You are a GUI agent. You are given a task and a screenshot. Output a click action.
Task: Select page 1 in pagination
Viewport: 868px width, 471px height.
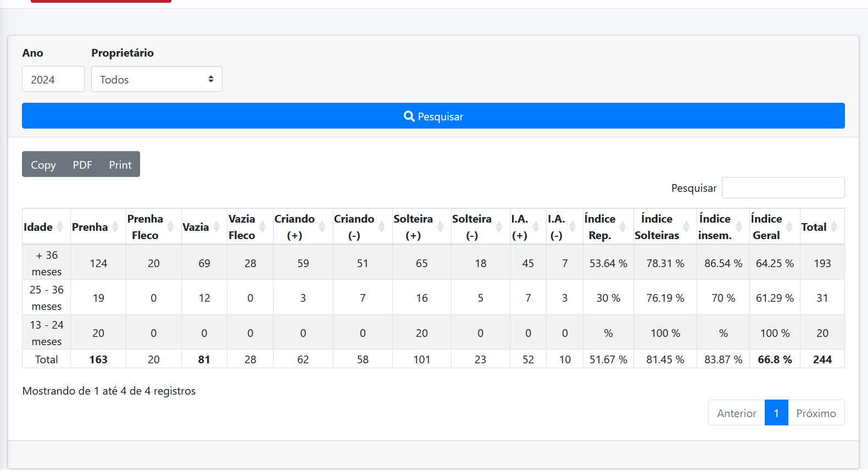tap(776, 413)
